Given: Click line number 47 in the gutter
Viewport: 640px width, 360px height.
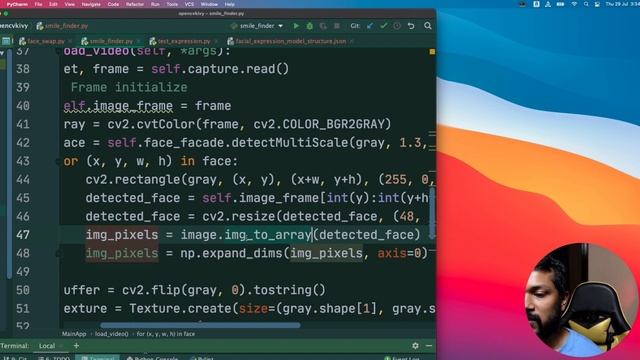Looking at the screenshot, I should (23, 235).
